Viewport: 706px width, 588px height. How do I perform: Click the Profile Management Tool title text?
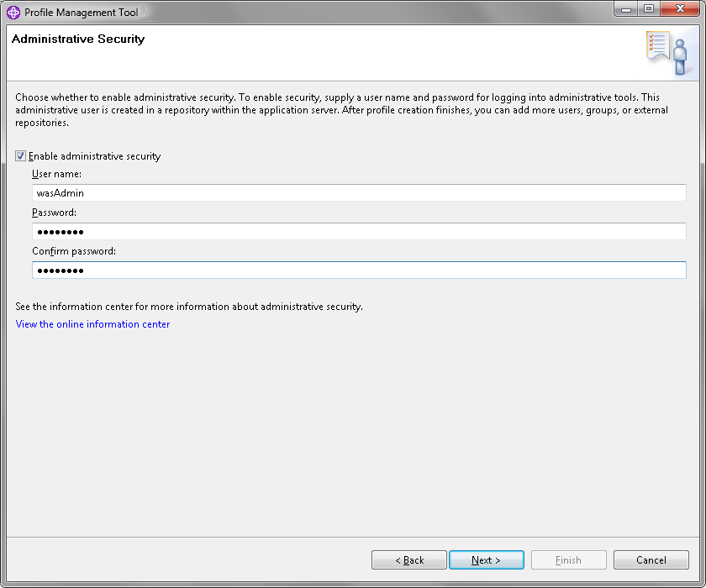click(x=81, y=13)
